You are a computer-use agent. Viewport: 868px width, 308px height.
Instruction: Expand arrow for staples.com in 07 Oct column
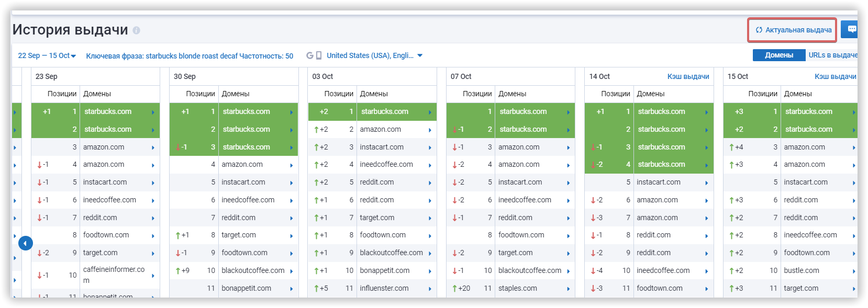[568, 289]
